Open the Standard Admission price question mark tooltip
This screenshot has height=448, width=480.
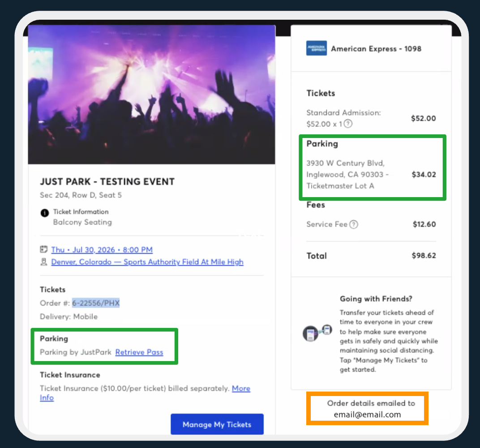(348, 124)
